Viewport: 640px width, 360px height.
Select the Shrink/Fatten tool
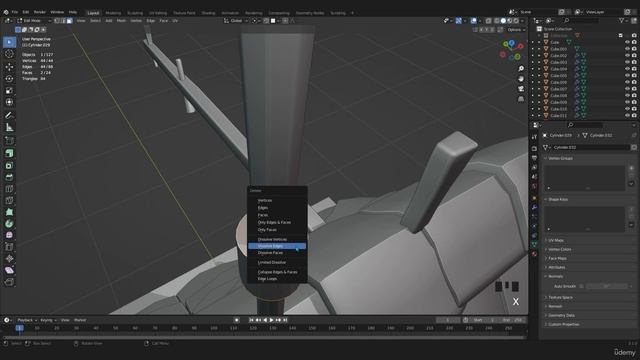[9, 258]
